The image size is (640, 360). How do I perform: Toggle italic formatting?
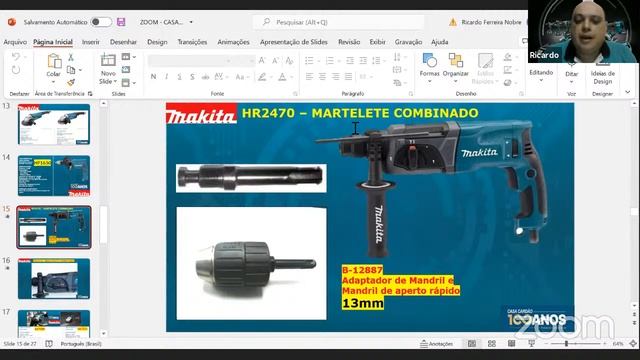pyautogui.click(x=167, y=77)
